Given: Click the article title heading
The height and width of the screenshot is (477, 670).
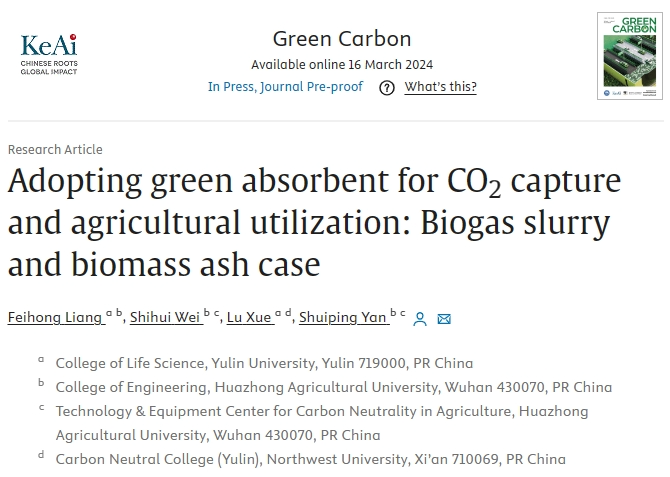Looking at the screenshot, I should click(x=314, y=222).
